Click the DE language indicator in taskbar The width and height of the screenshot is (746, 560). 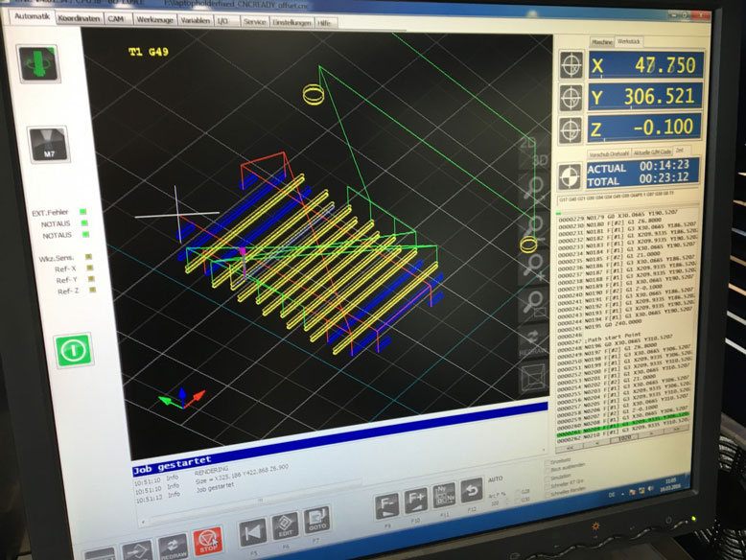click(x=612, y=496)
